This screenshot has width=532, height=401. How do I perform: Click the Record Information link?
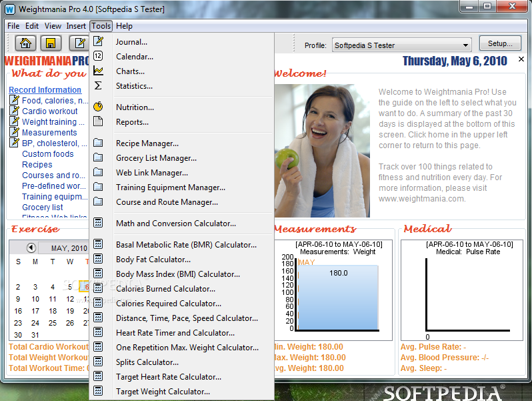click(x=45, y=89)
